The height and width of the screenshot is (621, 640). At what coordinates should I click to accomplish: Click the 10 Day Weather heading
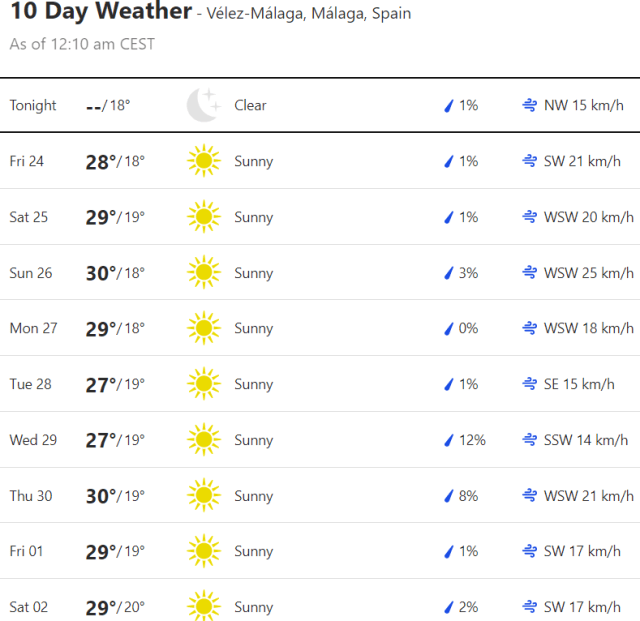[x=100, y=12]
